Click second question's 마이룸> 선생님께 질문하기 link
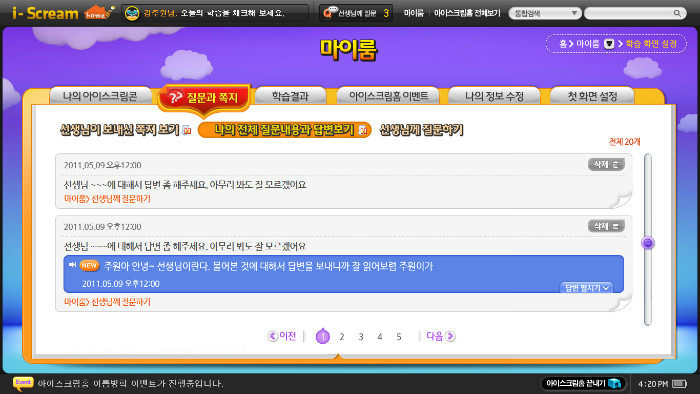Image resolution: width=700 pixels, height=394 pixels. (107, 302)
